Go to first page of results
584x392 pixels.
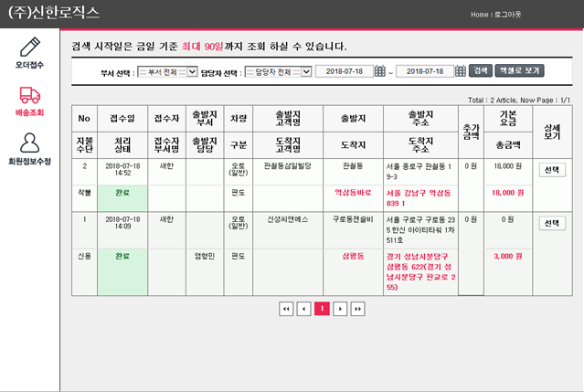coord(286,309)
